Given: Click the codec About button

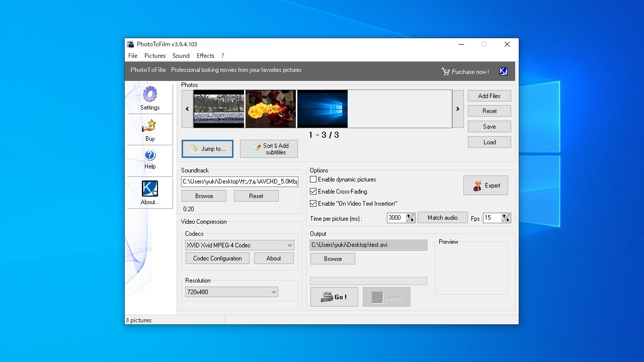Looking at the screenshot, I should [x=274, y=258].
